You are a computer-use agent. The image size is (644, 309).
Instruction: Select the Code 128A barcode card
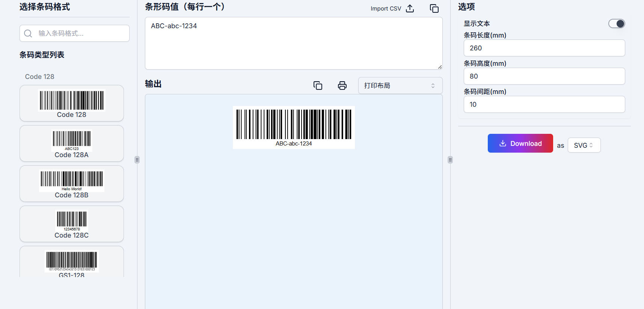[72, 143]
